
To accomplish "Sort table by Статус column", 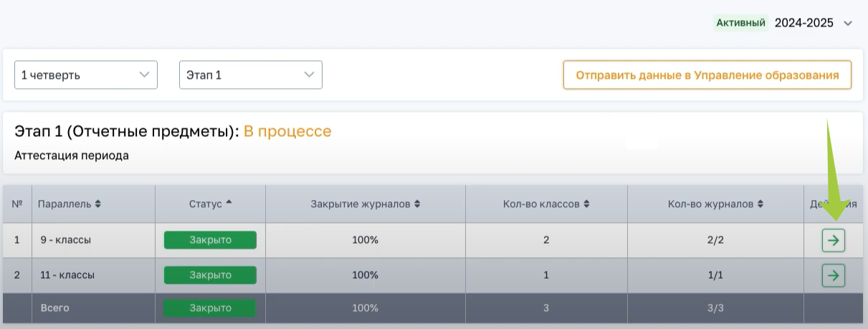I will tap(210, 204).
